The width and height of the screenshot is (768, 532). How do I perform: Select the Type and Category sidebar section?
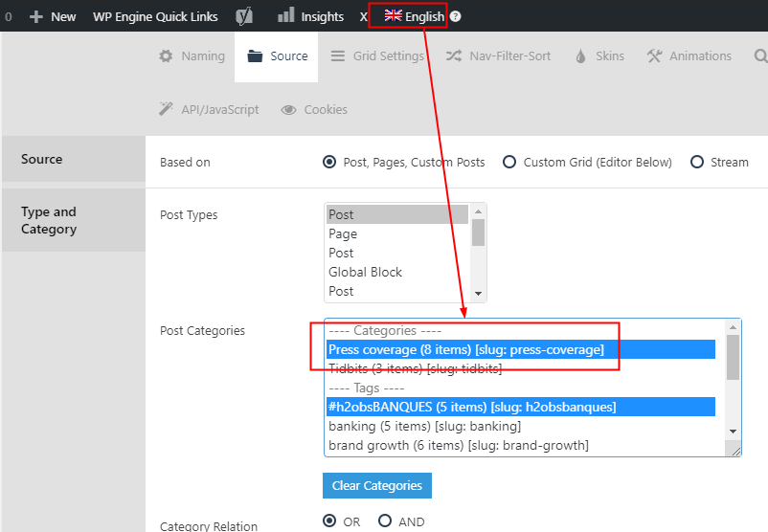74,220
